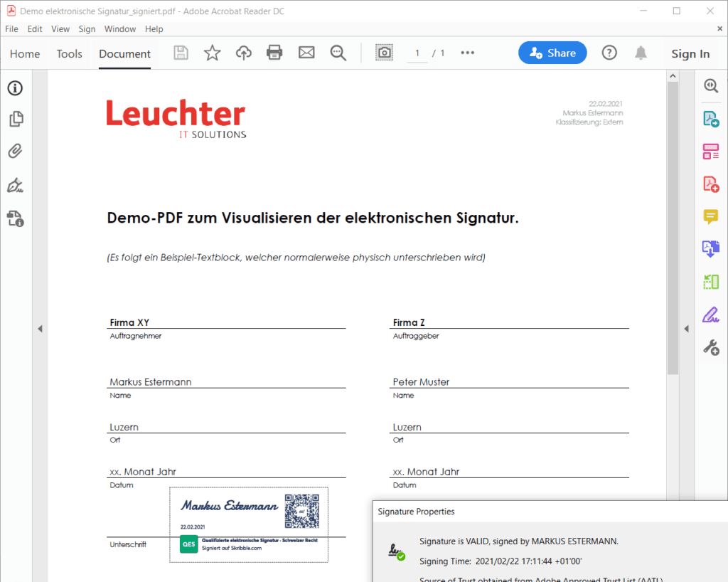Click the QR code in the signature block
The width and height of the screenshot is (728, 582).
pyautogui.click(x=301, y=511)
